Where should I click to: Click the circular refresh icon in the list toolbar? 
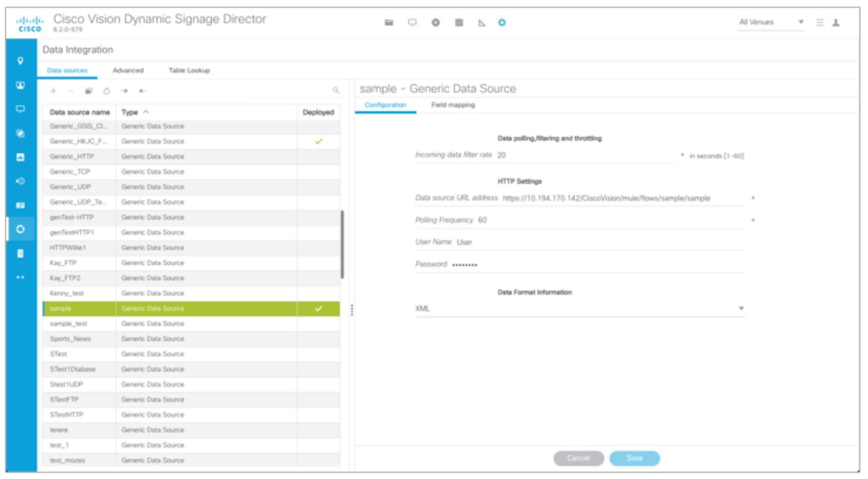[107, 91]
